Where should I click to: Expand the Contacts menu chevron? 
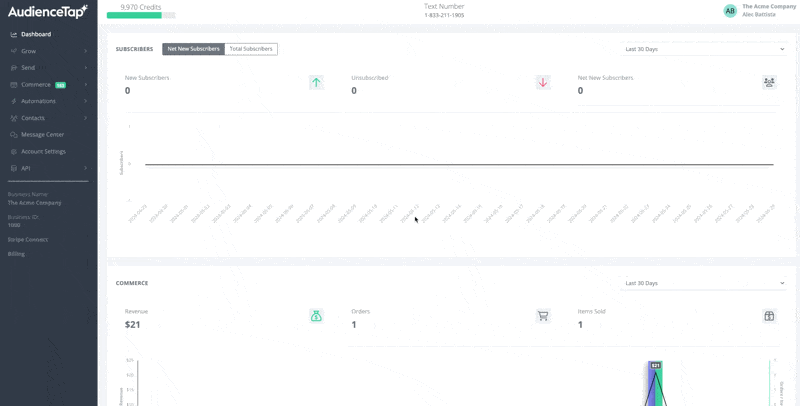85,118
